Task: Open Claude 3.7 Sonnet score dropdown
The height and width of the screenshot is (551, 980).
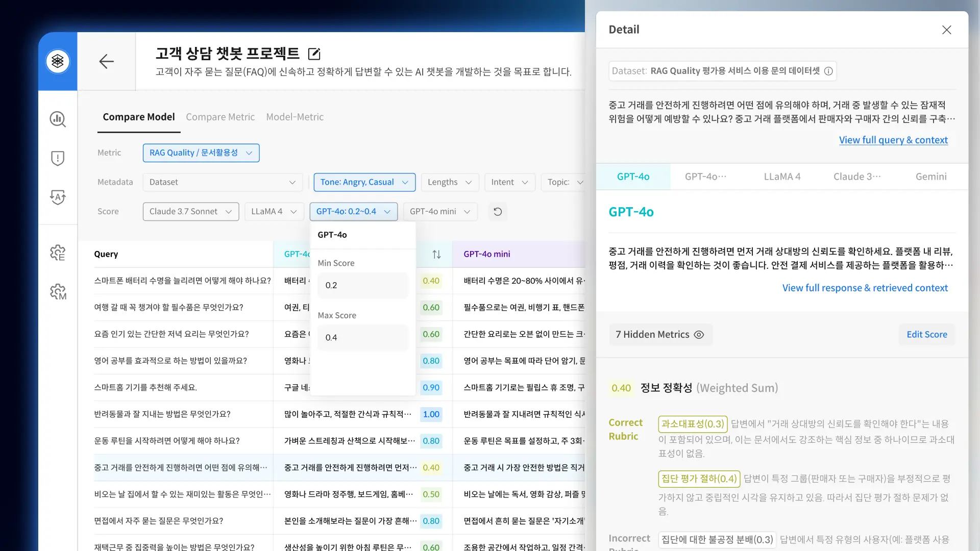Action: coord(191,211)
